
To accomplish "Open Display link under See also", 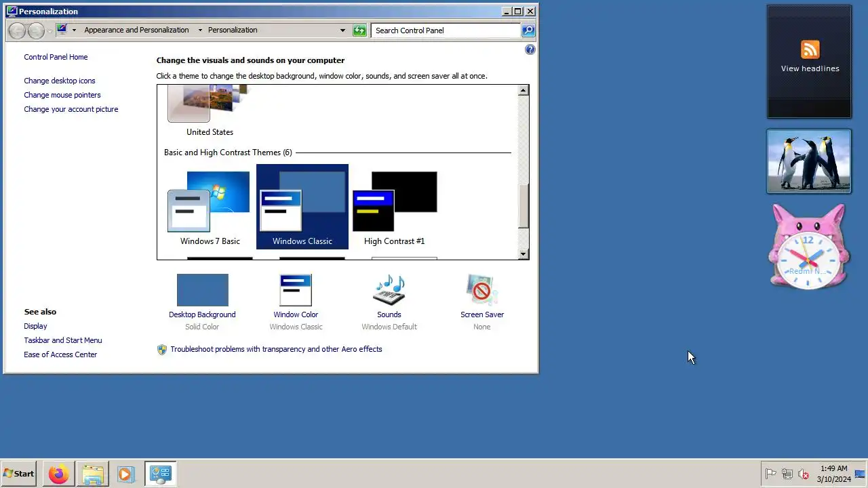I will click(x=35, y=326).
